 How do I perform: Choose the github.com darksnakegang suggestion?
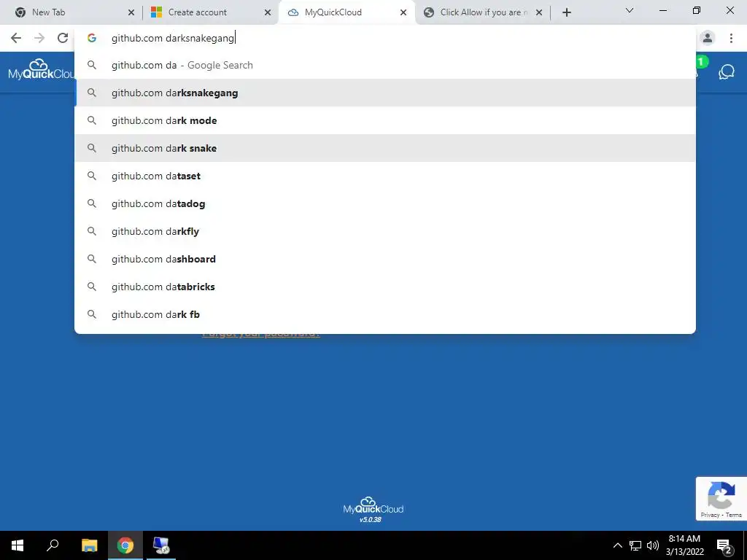[385, 93]
